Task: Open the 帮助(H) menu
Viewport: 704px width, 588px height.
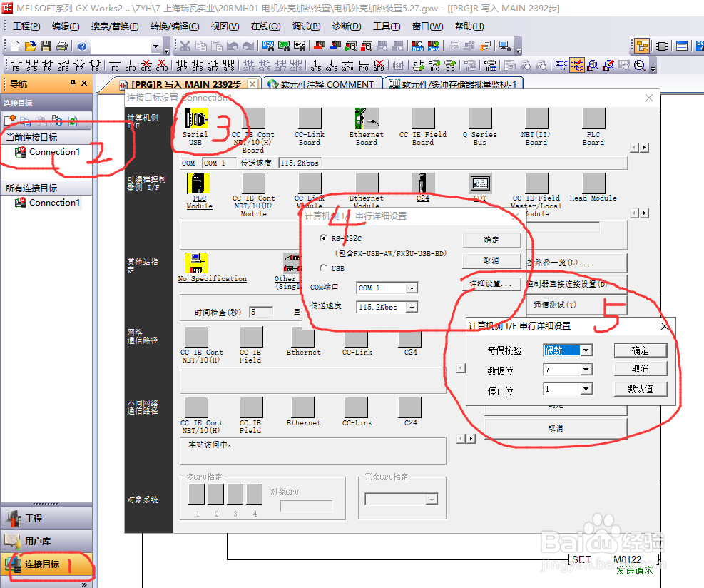Action: pos(469,26)
